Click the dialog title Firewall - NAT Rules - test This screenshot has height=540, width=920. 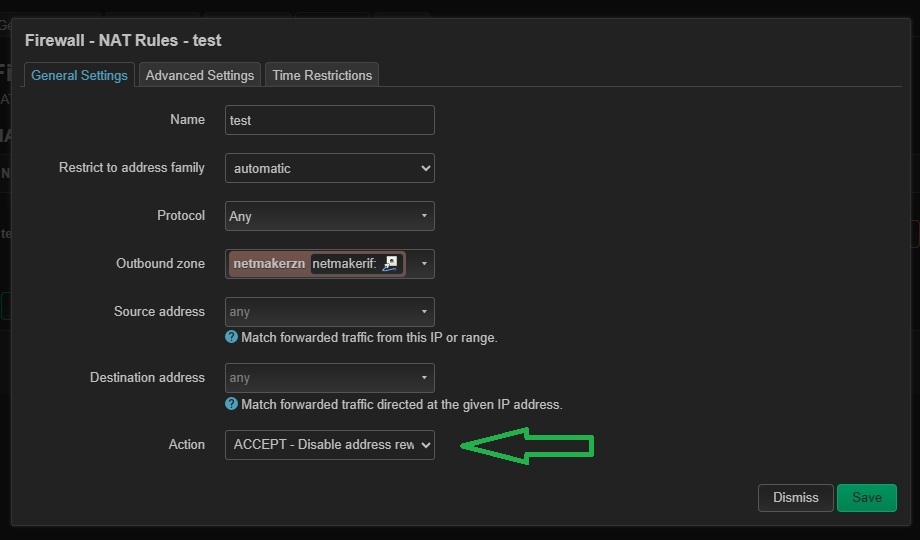123,41
